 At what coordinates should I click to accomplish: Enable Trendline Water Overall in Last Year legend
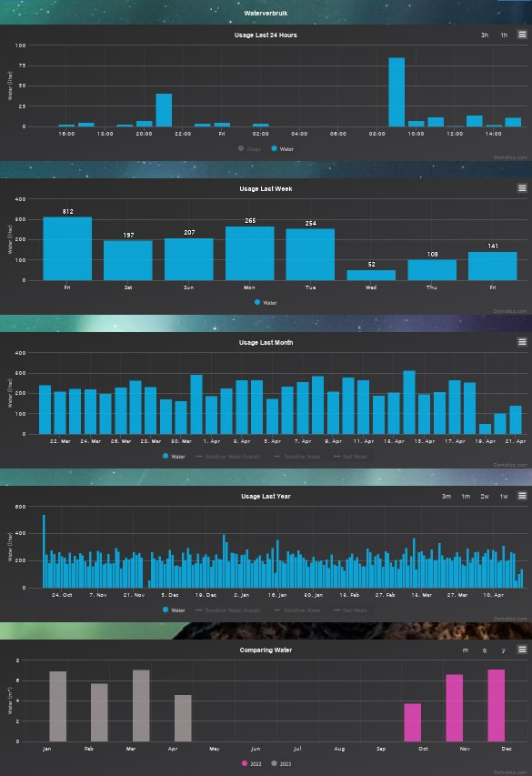[228, 610]
